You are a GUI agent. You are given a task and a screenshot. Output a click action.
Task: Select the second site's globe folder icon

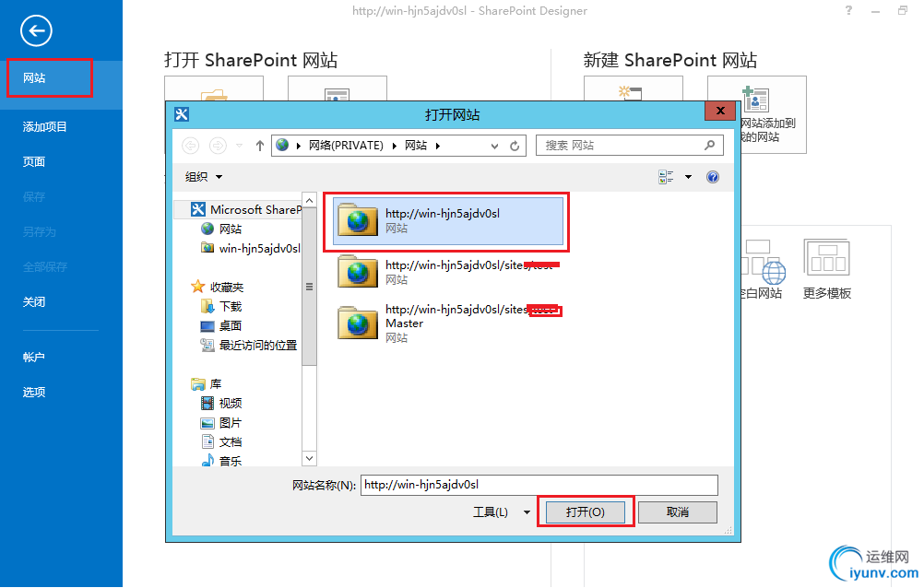(358, 271)
